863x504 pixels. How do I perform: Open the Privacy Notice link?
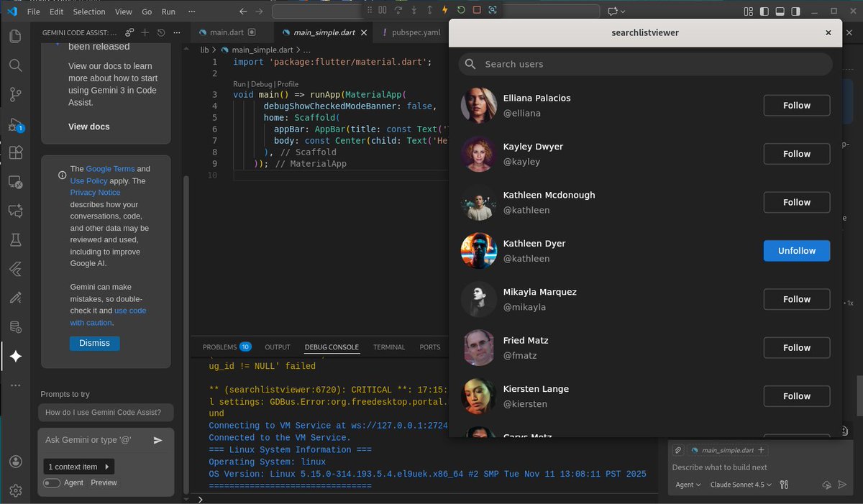[x=95, y=193]
